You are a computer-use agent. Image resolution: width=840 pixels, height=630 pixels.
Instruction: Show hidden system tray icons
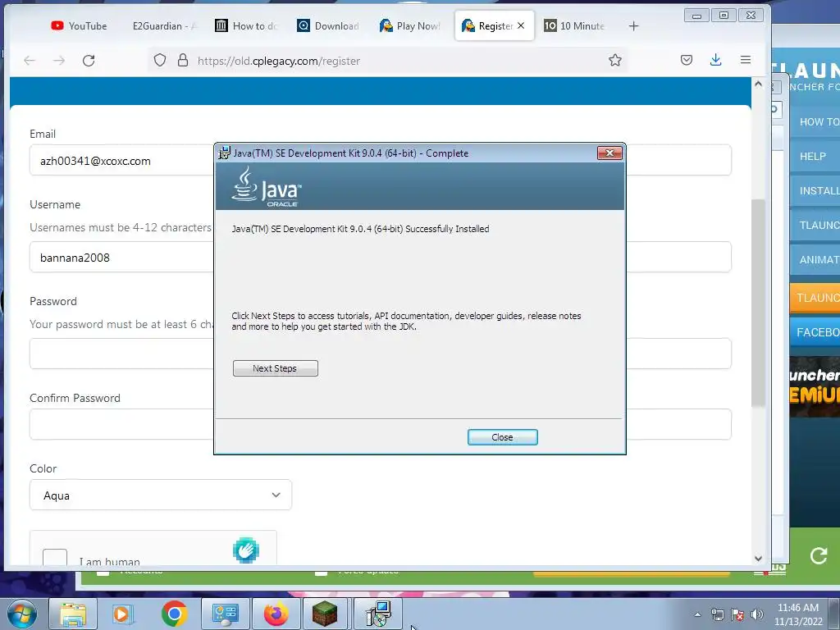click(697, 614)
